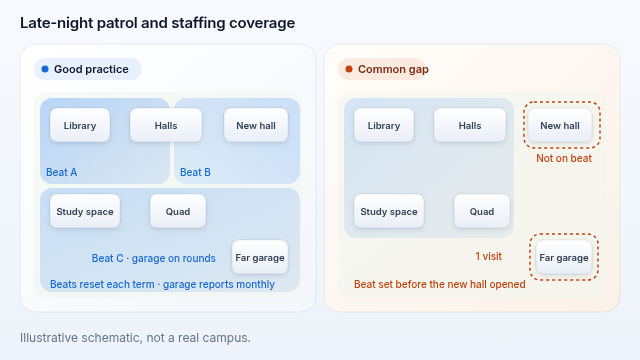Click the orange dot beside Common gap
The height and width of the screenshot is (360, 640).
pyautogui.click(x=349, y=69)
